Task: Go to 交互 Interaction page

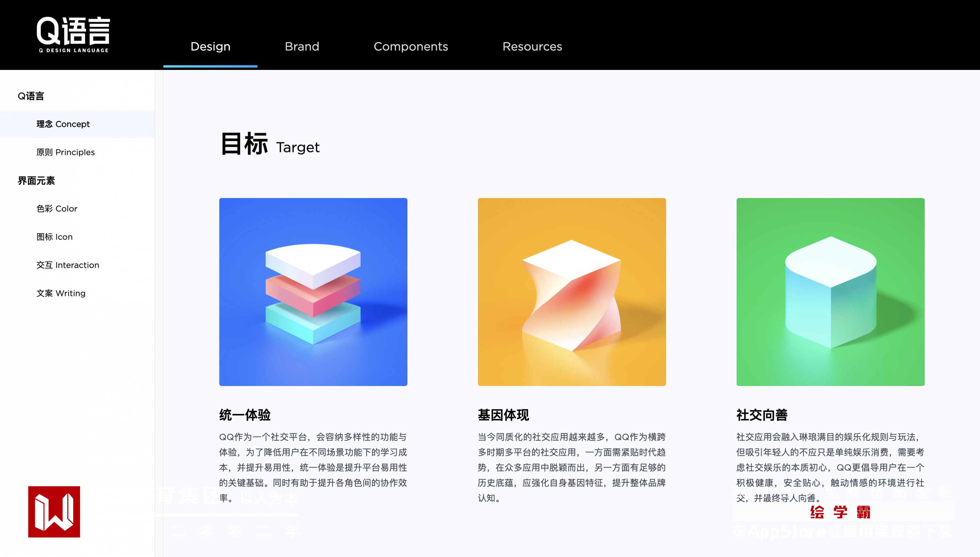Action: click(68, 265)
